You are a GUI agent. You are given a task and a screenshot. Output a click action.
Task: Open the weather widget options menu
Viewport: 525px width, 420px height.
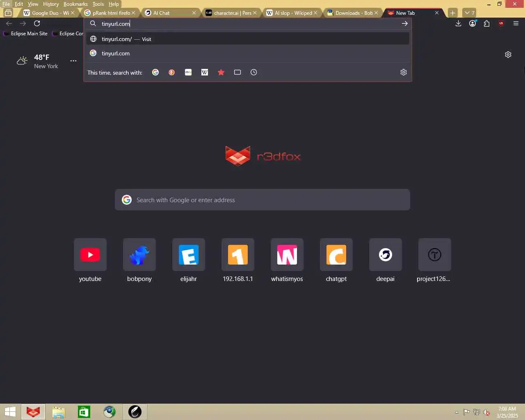click(73, 61)
